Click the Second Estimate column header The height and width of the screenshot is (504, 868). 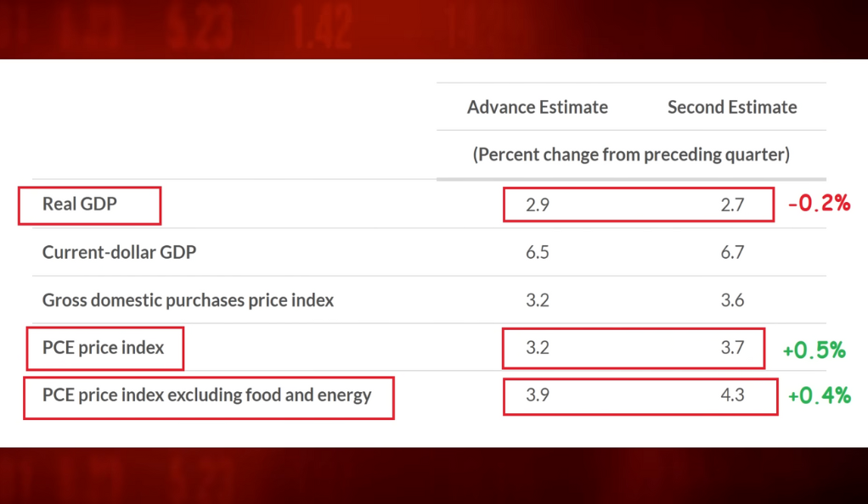[732, 107]
